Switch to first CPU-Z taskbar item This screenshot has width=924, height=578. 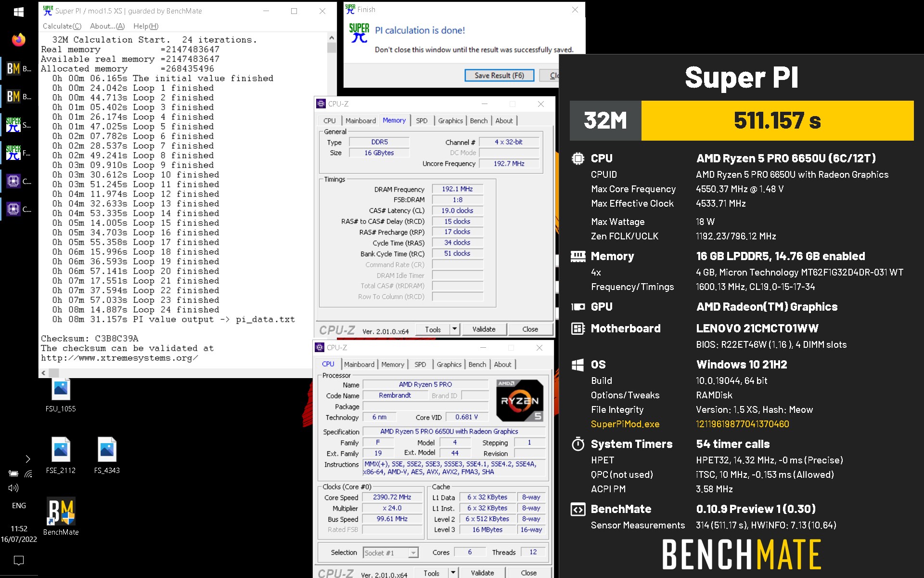[x=19, y=181]
